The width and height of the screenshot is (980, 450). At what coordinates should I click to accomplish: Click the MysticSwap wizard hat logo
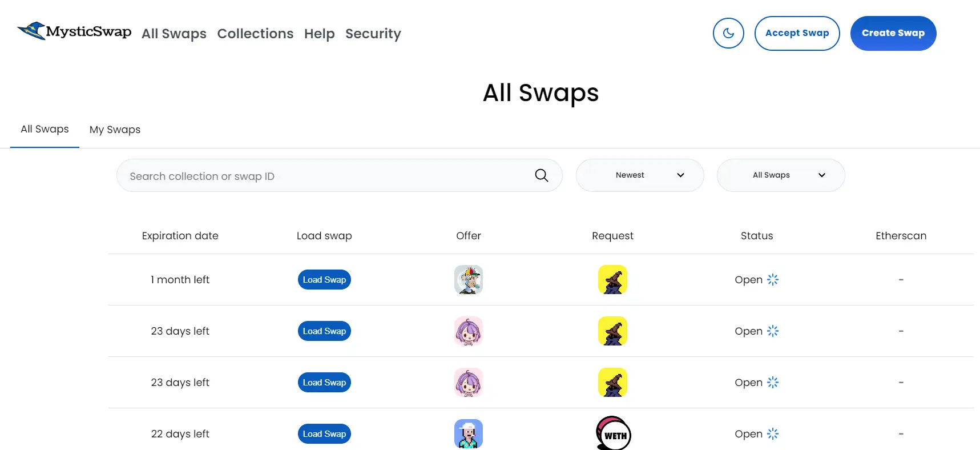[x=33, y=31]
